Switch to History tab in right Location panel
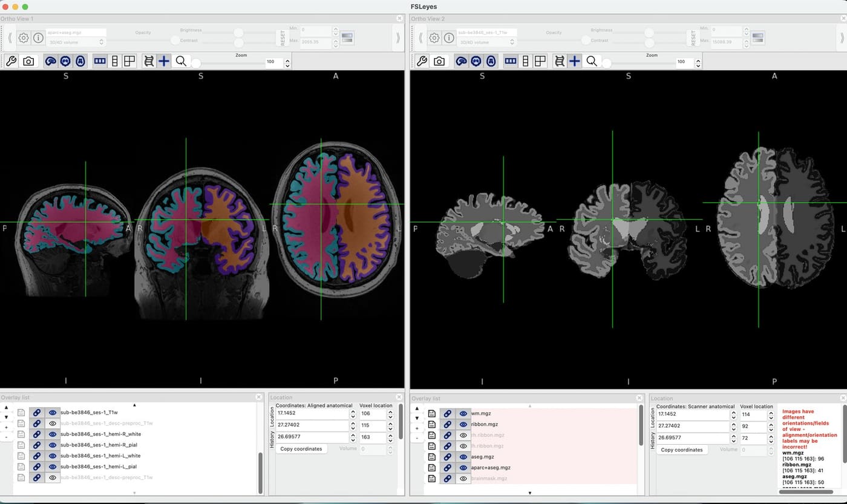The image size is (847, 504). (x=652, y=441)
